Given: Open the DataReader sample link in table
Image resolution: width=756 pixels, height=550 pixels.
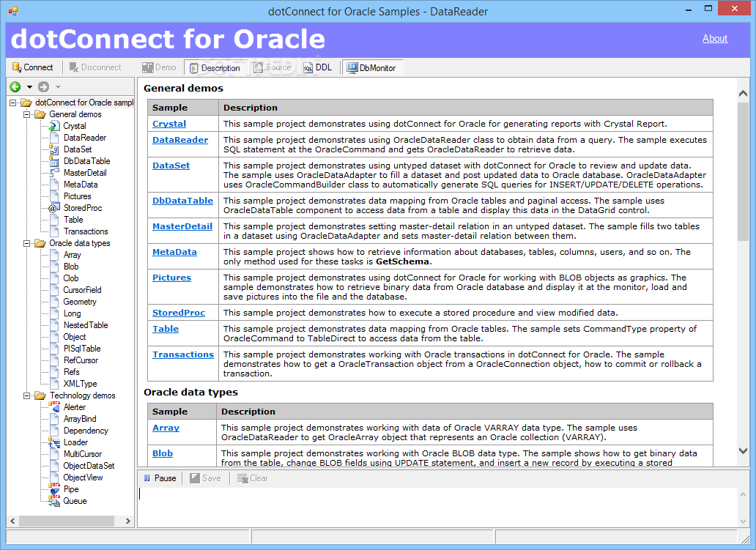Looking at the screenshot, I should [179, 141].
